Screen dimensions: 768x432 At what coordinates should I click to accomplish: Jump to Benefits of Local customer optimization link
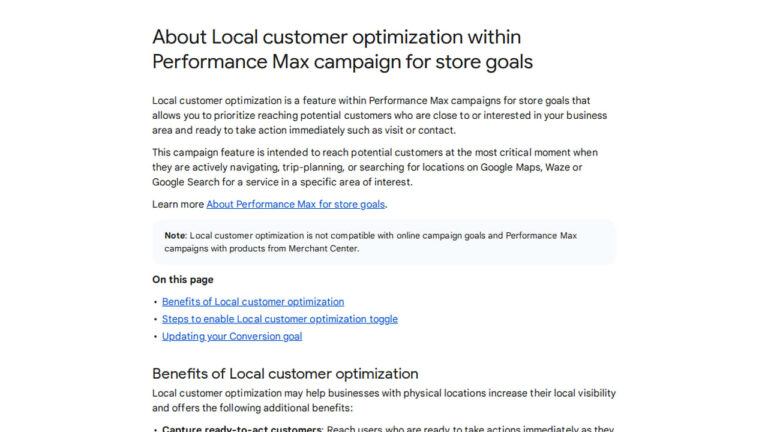(x=253, y=302)
